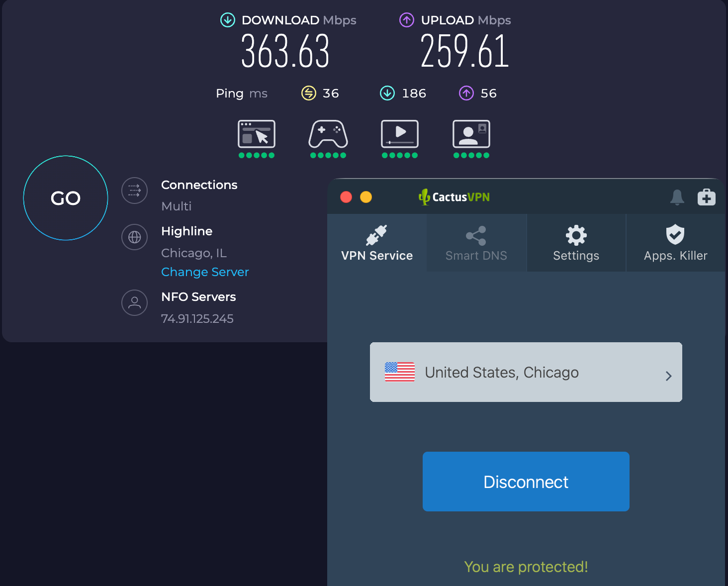This screenshot has width=728, height=586.
Task: Switch to the Smart DNS tab
Action: [x=476, y=243]
